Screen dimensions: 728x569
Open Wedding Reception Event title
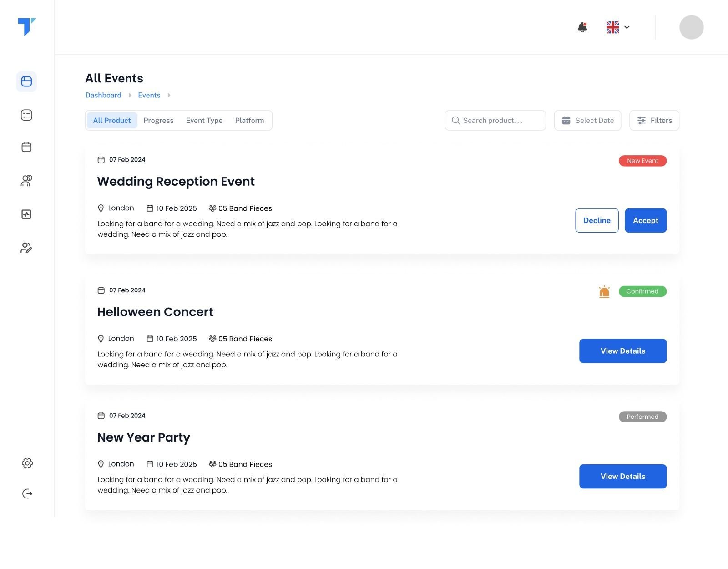click(x=176, y=182)
